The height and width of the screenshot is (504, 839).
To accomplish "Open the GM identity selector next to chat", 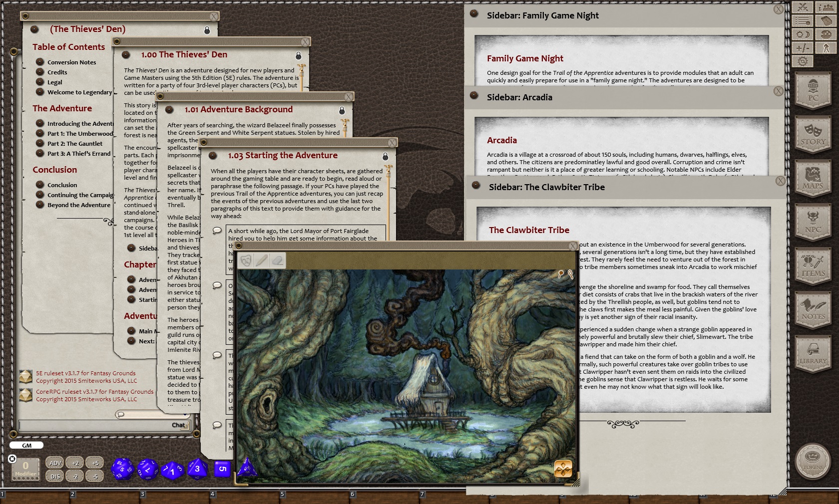I will pos(26,445).
